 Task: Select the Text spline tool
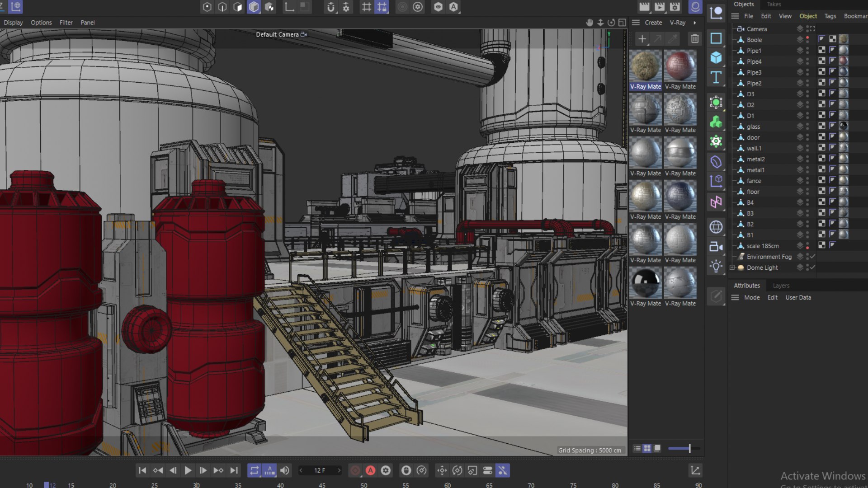(x=716, y=77)
